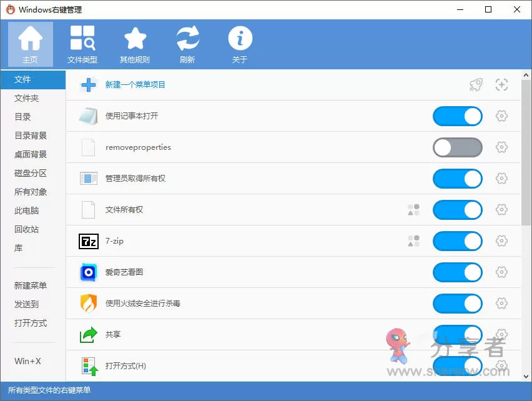Click the 7-zip archive icon
The width and height of the screenshot is (532, 401).
(x=88, y=241)
